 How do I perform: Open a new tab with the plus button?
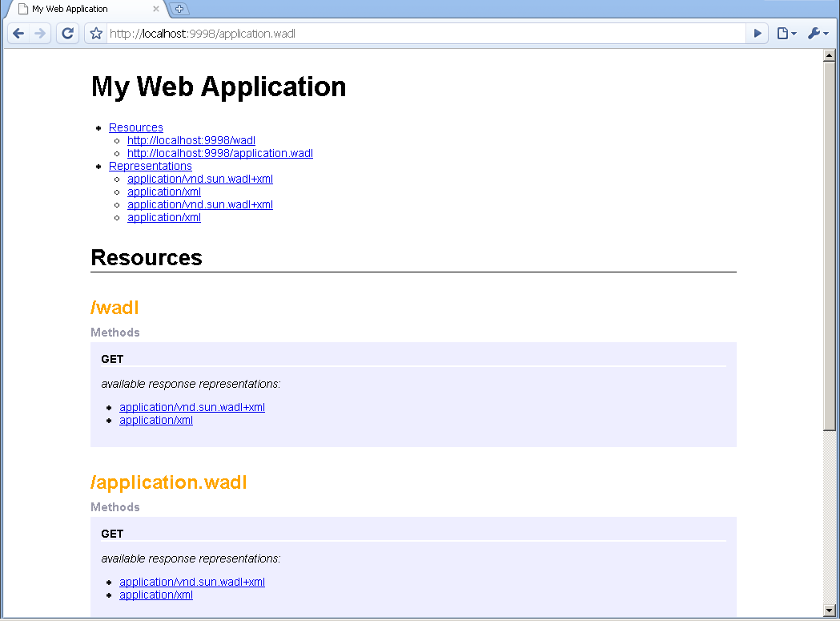(x=179, y=9)
